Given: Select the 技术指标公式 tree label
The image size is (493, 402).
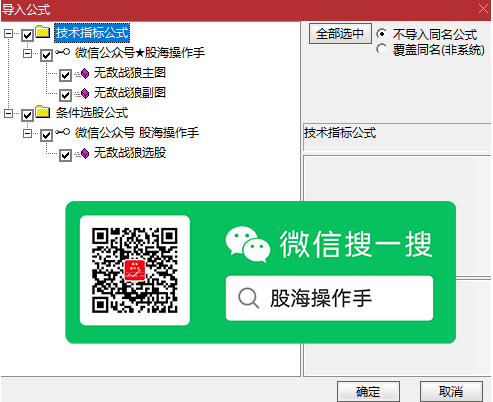Looking at the screenshot, I should point(92,33).
